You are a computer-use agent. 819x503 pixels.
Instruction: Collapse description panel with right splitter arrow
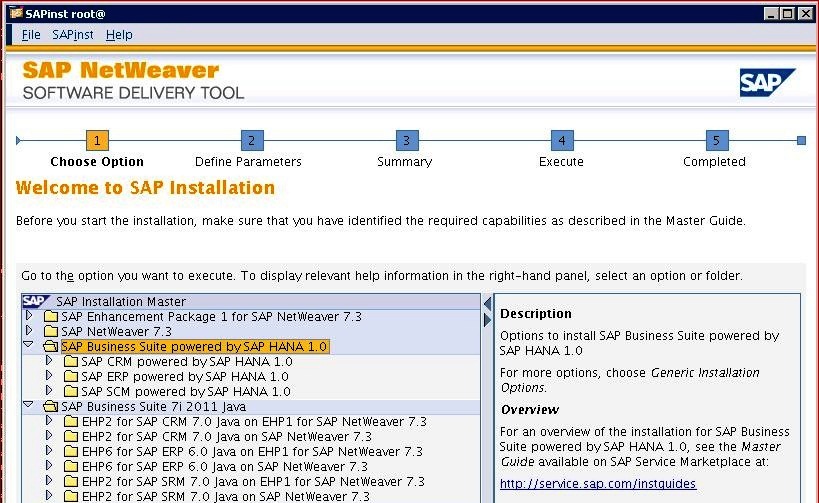tap(487, 320)
